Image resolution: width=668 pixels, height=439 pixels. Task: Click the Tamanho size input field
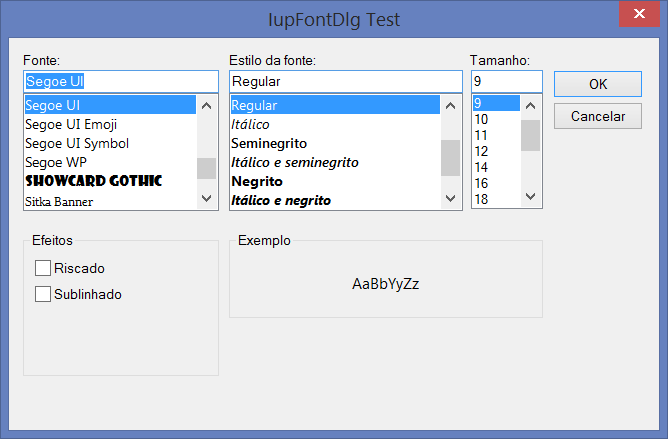(x=507, y=81)
